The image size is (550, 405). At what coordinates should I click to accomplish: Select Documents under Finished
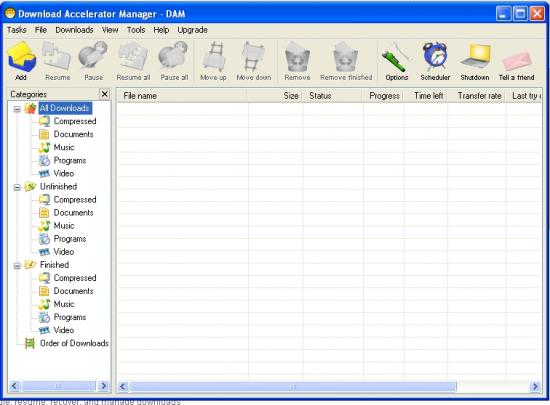click(x=73, y=291)
